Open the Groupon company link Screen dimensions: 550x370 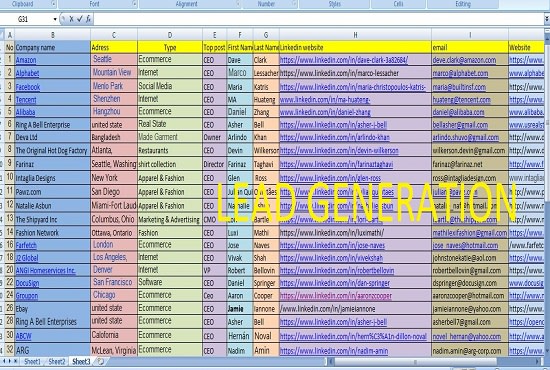pyautogui.click(x=27, y=296)
